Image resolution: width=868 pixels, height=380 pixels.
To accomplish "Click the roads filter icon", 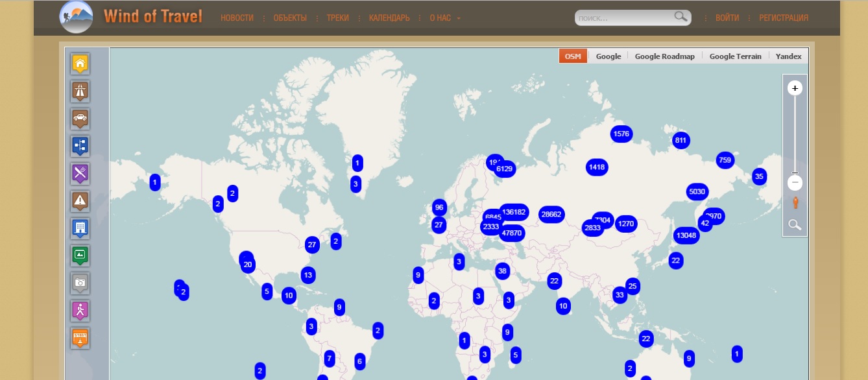I will click(80, 91).
